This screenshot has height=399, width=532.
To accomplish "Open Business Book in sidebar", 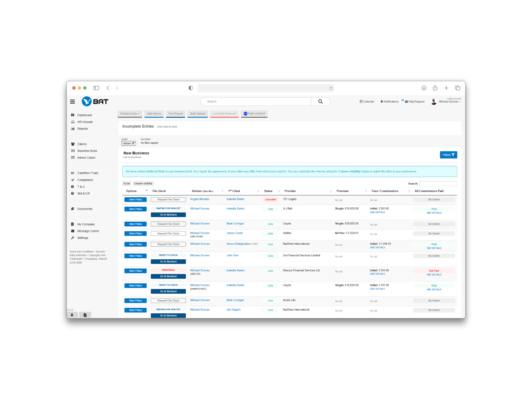I will (x=87, y=151).
